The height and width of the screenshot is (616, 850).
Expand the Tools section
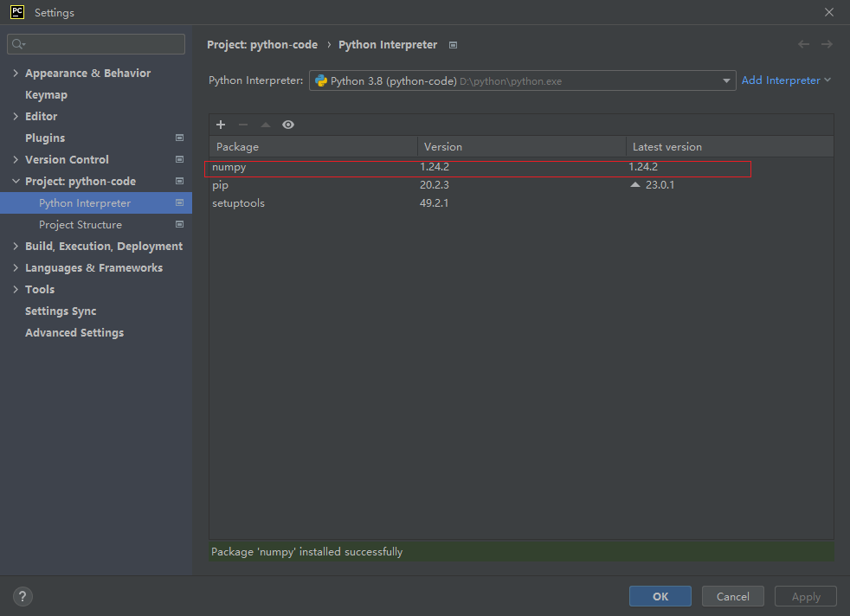16,289
